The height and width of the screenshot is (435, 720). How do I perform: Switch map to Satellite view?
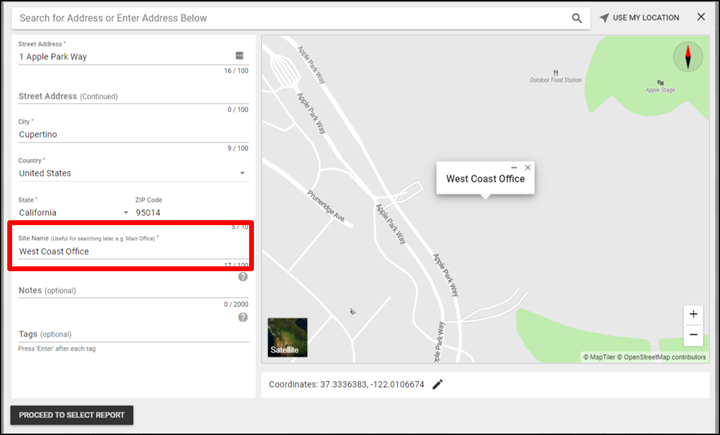click(288, 337)
